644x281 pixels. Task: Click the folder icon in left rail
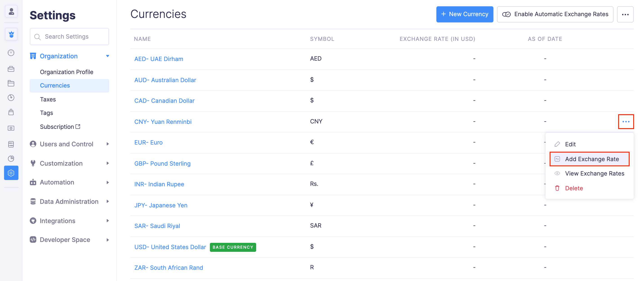click(11, 83)
